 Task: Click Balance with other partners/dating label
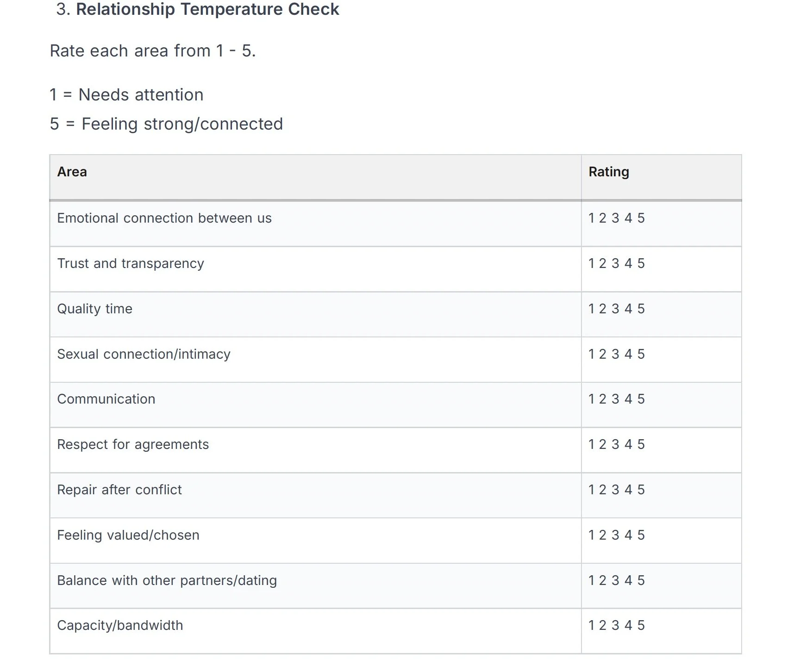(x=167, y=580)
